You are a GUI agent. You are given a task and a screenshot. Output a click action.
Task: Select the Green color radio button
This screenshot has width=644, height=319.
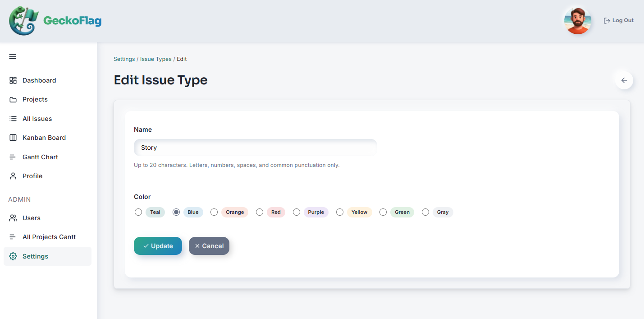click(383, 212)
